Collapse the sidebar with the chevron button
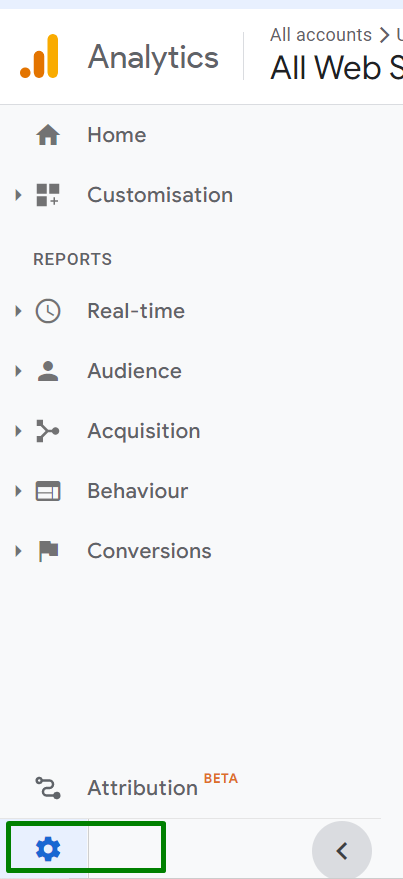Screen dimensions: 403x879 [342, 852]
